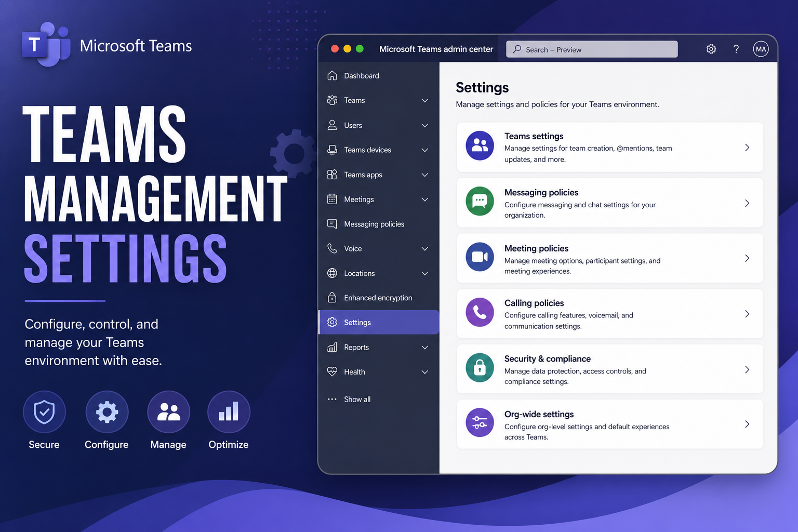Open the Dashboard nav item

point(379,76)
